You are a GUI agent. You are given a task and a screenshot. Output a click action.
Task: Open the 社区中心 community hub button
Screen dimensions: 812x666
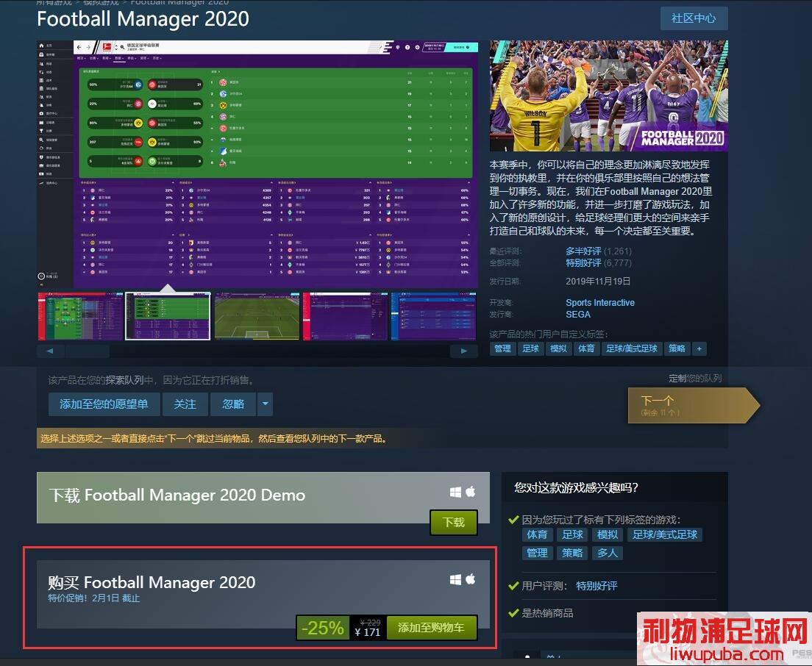click(694, 18)
